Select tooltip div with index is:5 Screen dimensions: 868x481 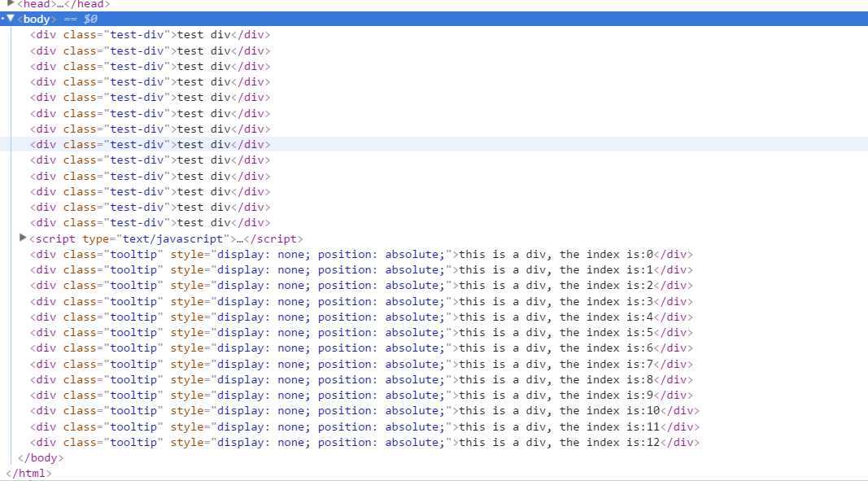361,333
